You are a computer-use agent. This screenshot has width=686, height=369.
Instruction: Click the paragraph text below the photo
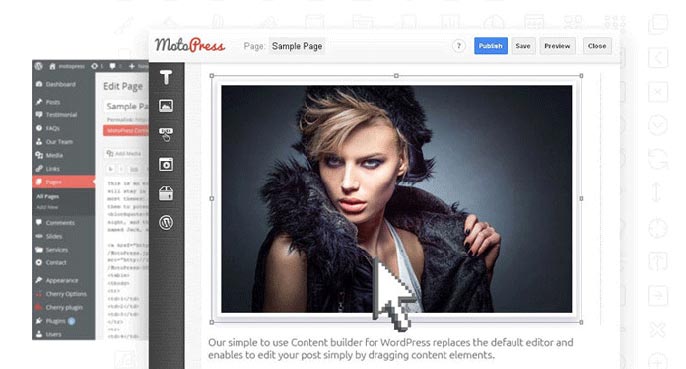pos(390,348)
